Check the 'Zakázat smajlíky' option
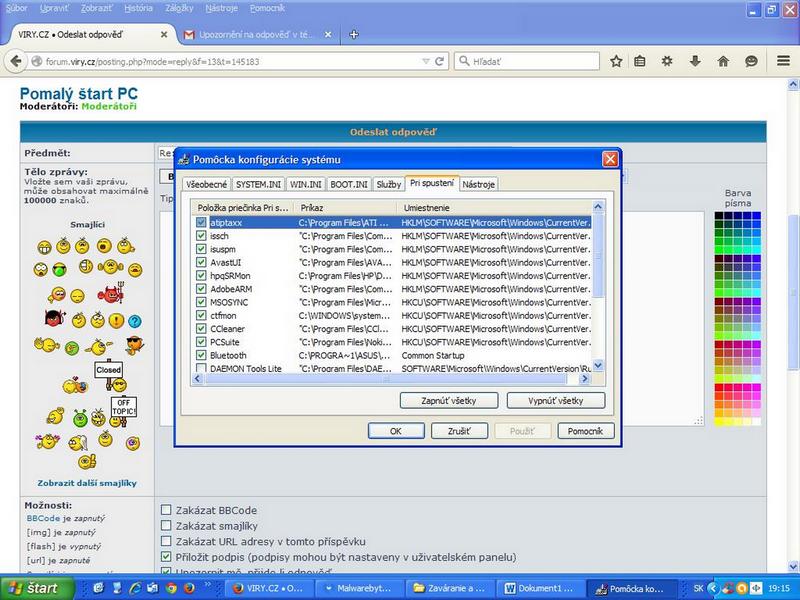This screenshot has width=800, height=600. 166,524
